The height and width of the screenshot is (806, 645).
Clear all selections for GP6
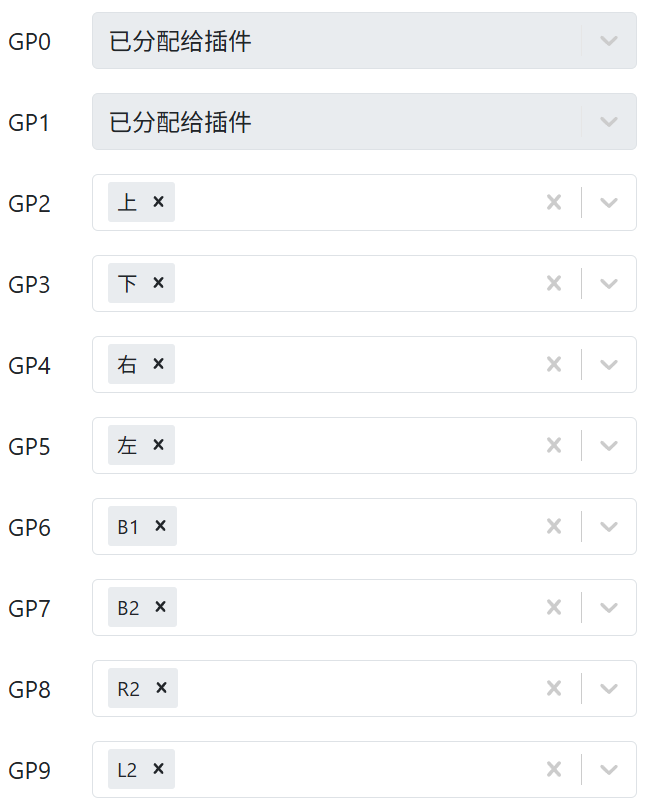coord(554,527)
